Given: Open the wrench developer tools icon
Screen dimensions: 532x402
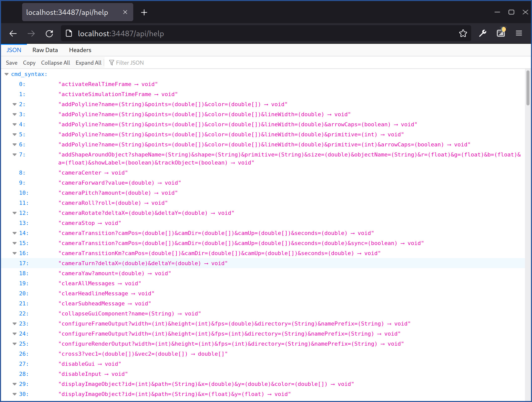Looking at the screenshot, I should coord(482,33).
